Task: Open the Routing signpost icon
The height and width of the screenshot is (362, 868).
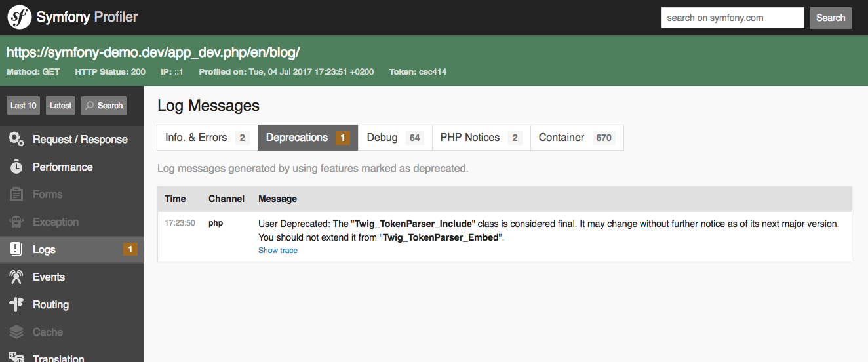Action: [x=16, y=304]
